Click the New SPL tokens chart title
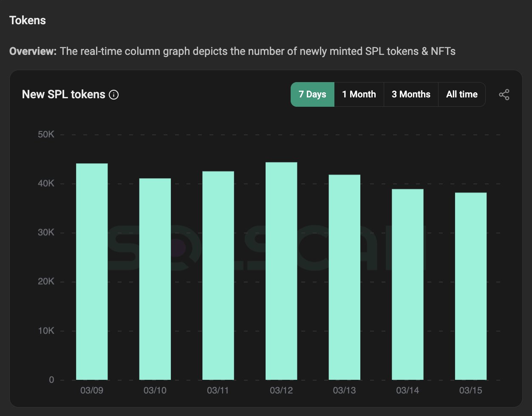 click(x=63, y=94)
